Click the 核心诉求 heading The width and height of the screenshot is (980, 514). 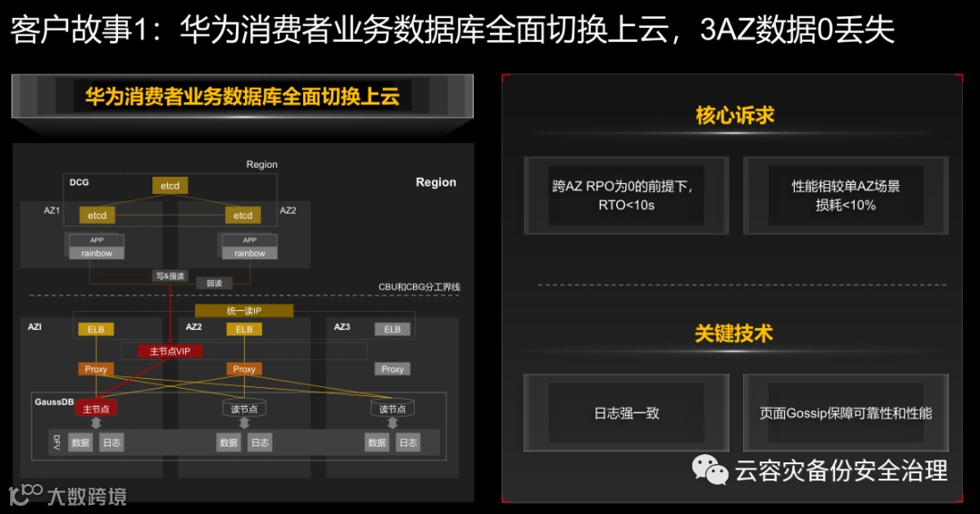click(x=735, y=115)
